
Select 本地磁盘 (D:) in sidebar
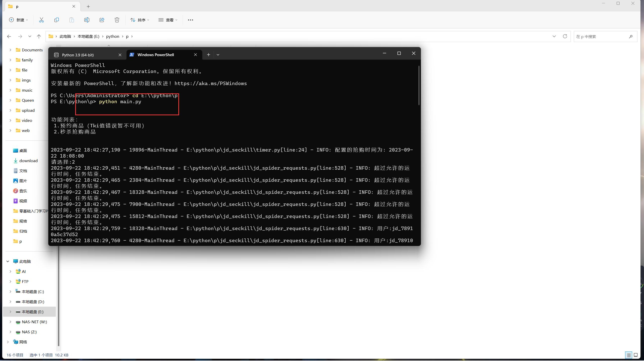click(x=33, y=302)
